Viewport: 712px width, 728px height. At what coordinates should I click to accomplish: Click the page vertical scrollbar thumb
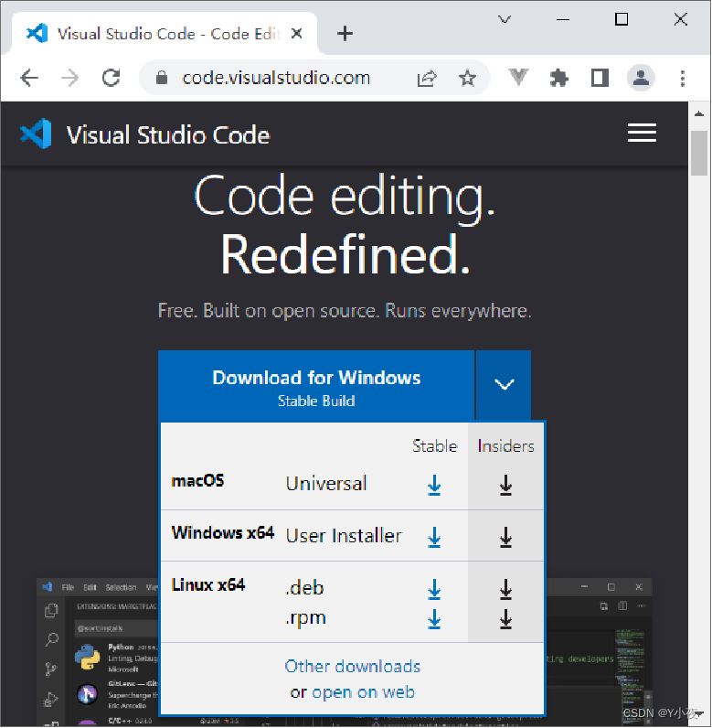click(x=698, y=154)
